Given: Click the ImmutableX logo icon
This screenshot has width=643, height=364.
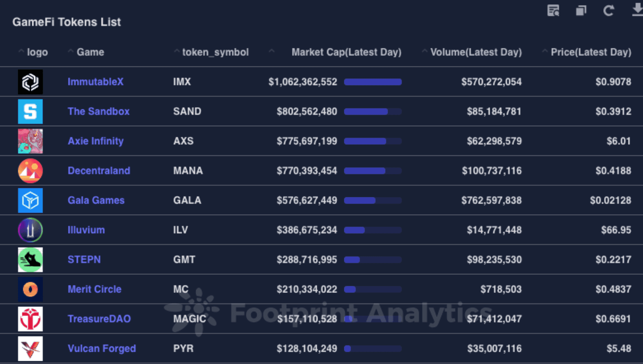Looking at the screenshot, I should (30, 82).
